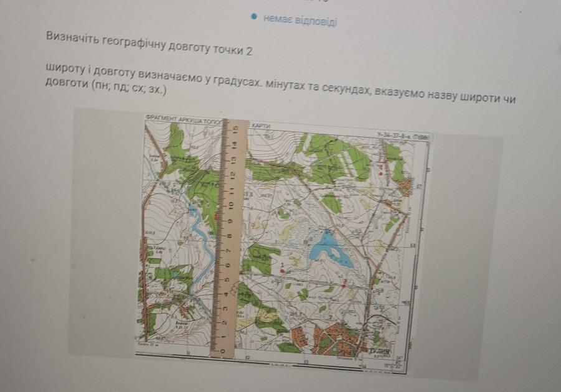The width and height of the screenshot is (561, 392).
Task: Click the blue lake in the map center
Action: point(330,250)
